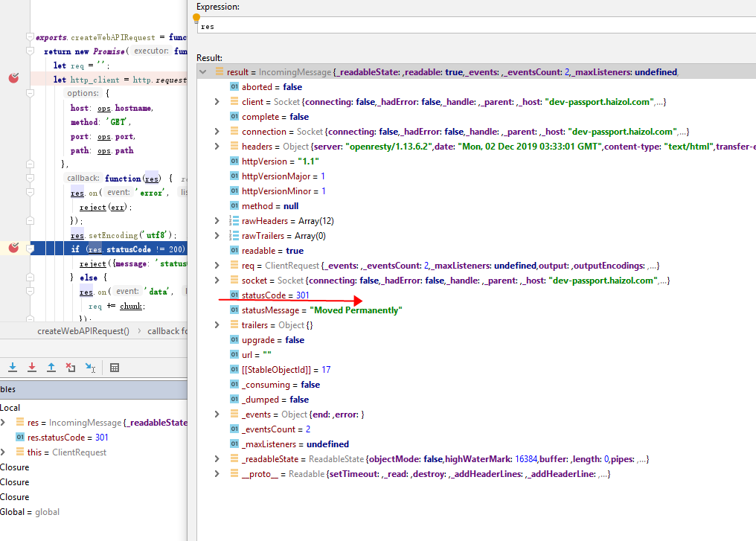Select the Global = global entry
This screenshot has height=541, width=756.
click(28, 511)
